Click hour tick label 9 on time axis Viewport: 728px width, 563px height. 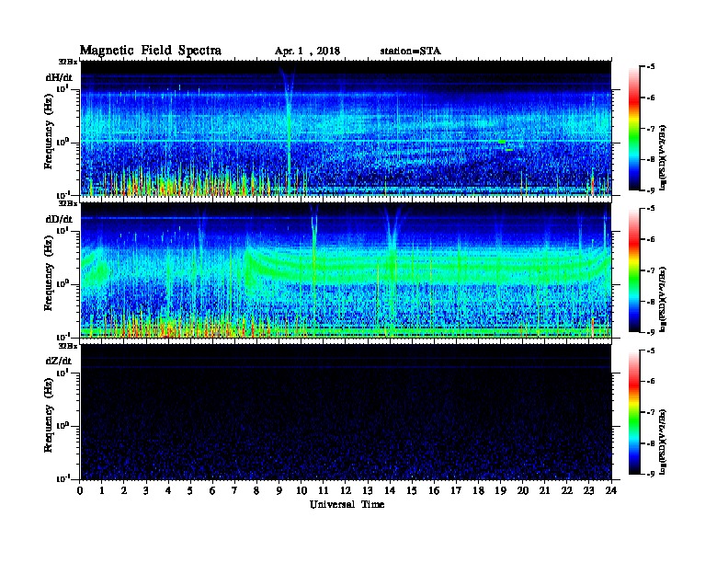click(279, 490)
